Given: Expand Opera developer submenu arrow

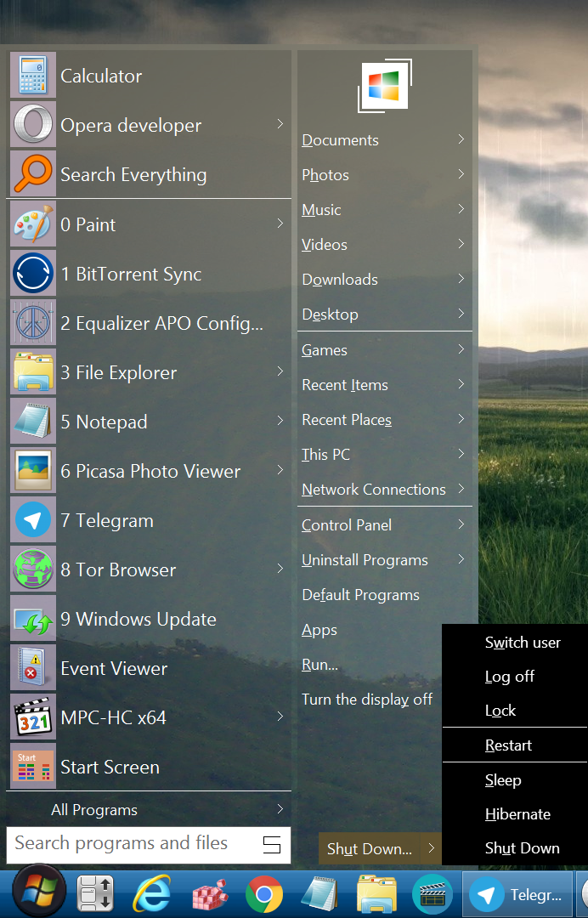Looking at the screenshot, I should pos(280,125).
